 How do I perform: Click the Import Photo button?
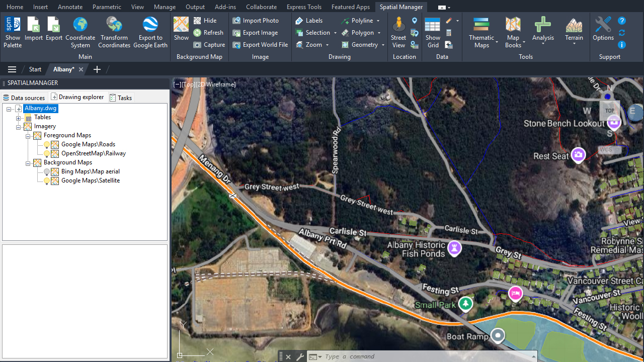click(x=256, y=21)
